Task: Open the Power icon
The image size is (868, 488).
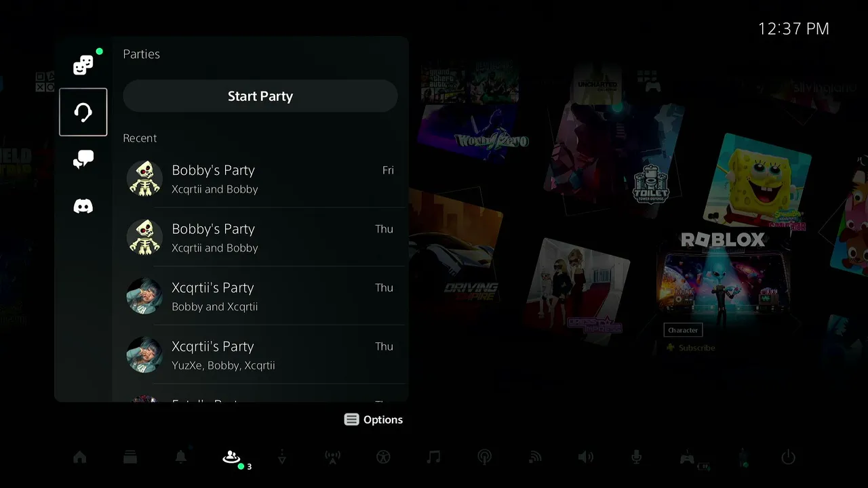Action: point(788,457)
